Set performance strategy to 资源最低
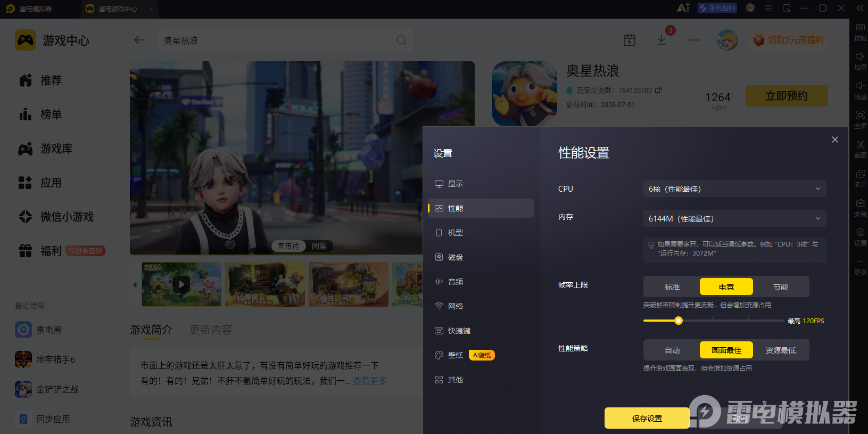This screenshot has width=868, height=434. [781, 350]
